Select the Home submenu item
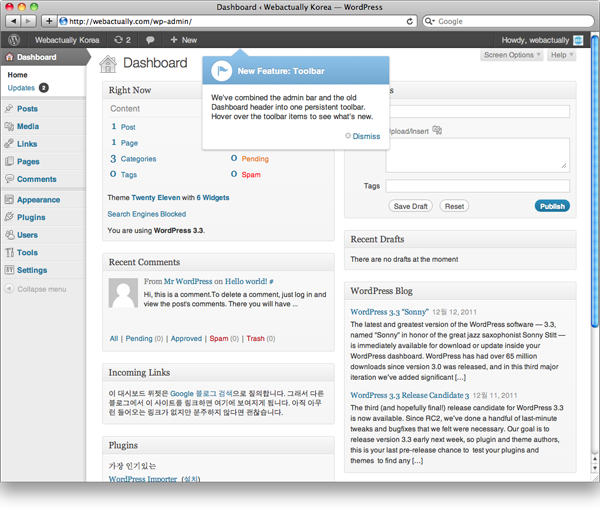600x510 pixels. click(x=18, y=75)
